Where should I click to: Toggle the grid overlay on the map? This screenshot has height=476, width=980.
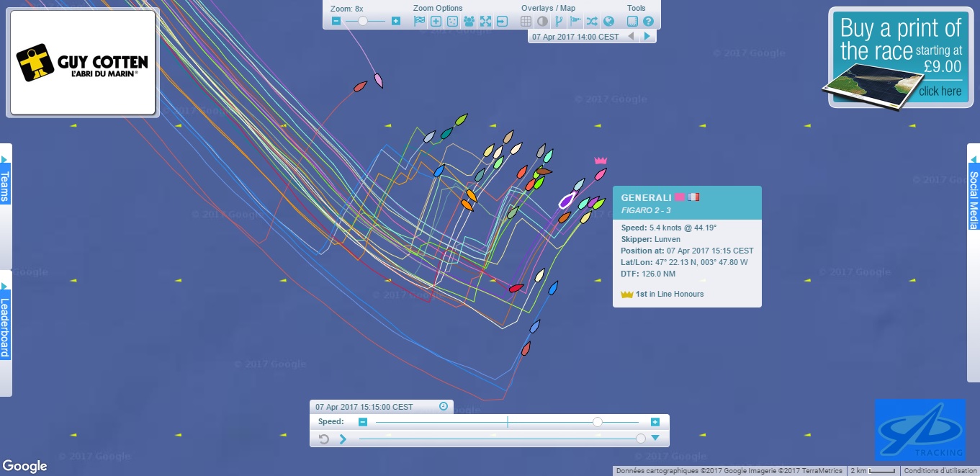(526, 22)
